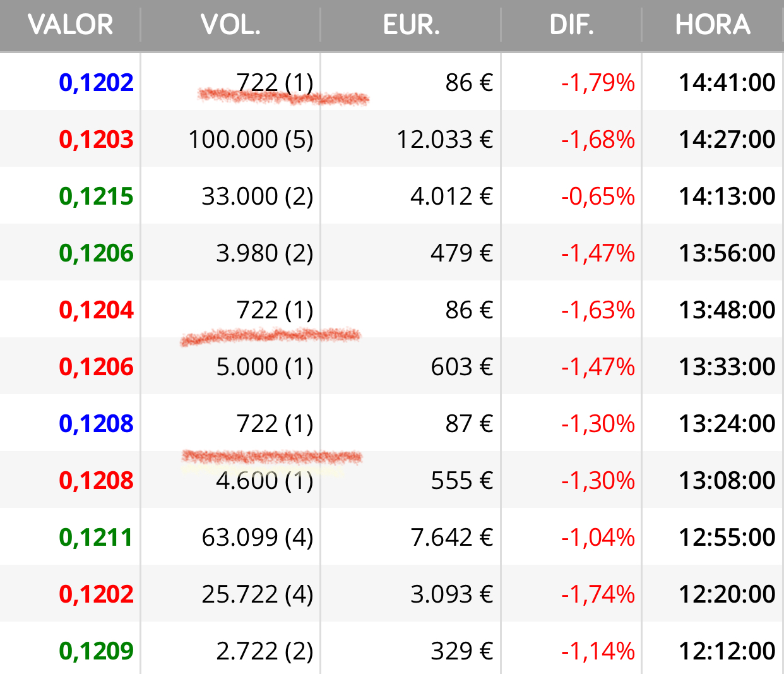The image size is (784, 674).
Task: Click the 12:12:00 time cell
Action: point(727,651)
